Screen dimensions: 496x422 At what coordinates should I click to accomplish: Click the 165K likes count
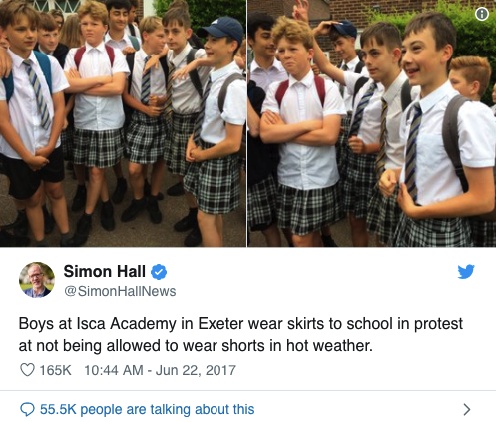[56, 370]
